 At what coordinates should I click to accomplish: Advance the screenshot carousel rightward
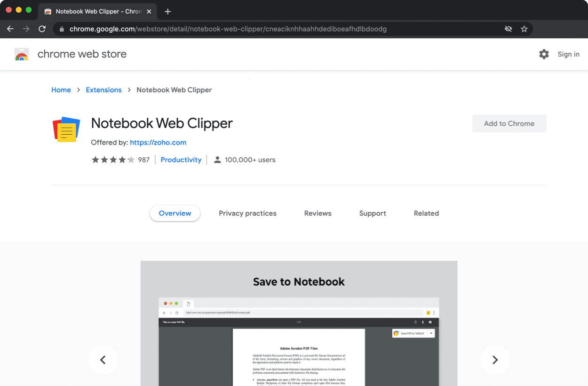495,360
